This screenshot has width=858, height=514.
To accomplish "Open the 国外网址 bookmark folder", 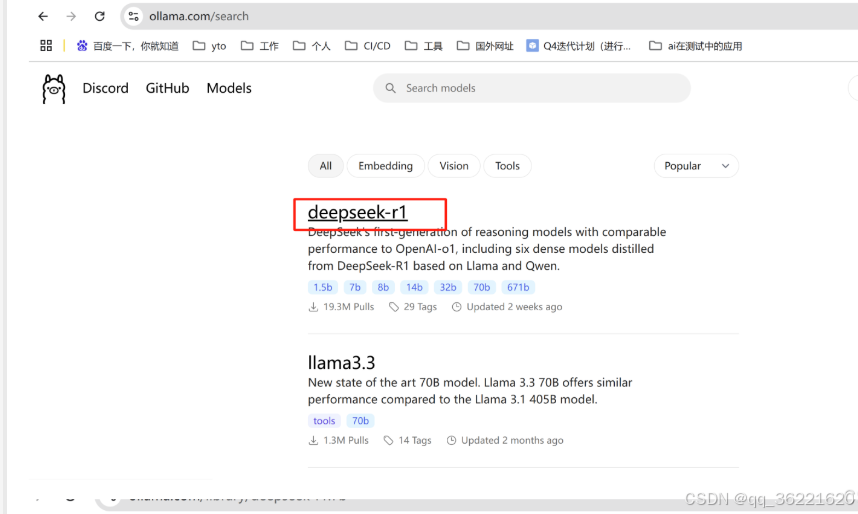I will point(485,46).
